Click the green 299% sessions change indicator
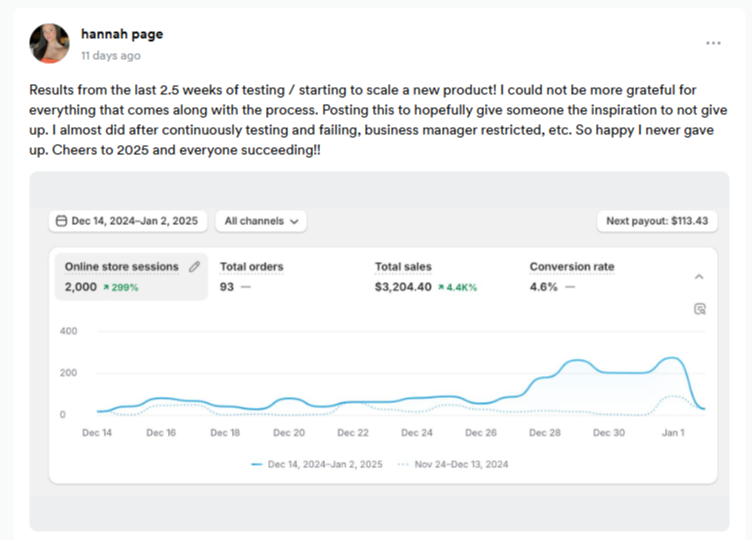The image size is (753, 541). tap(120, 287)
